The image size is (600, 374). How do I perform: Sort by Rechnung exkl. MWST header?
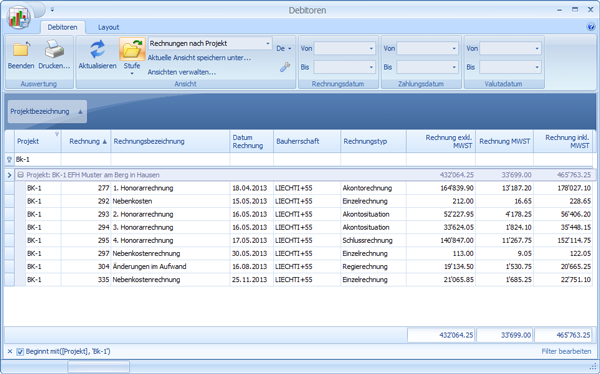pos(441,141)
